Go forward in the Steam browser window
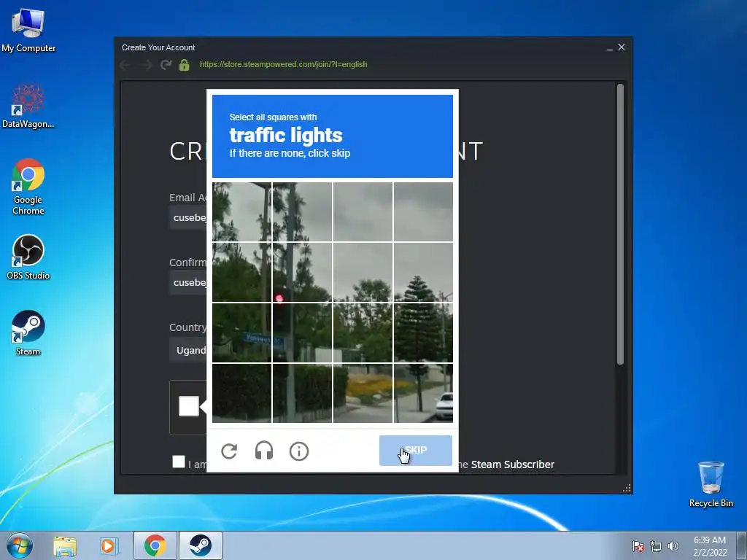The height and width of the screenshot is (560, 747). pyautogui.click(x=146, y=65)
